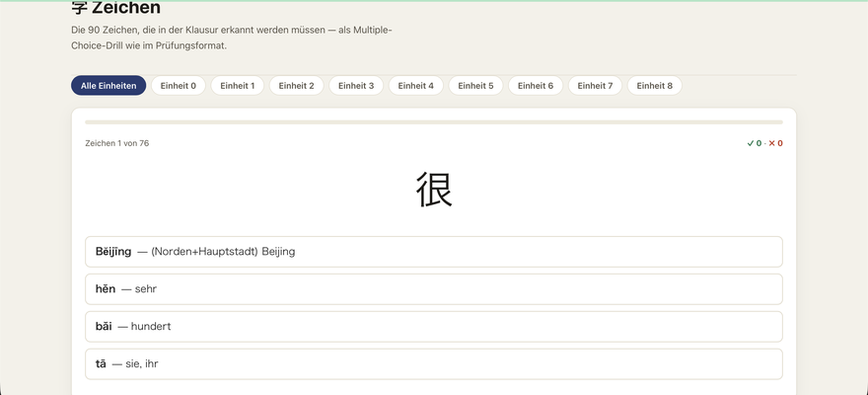Click the quiz progress bar

434,121
